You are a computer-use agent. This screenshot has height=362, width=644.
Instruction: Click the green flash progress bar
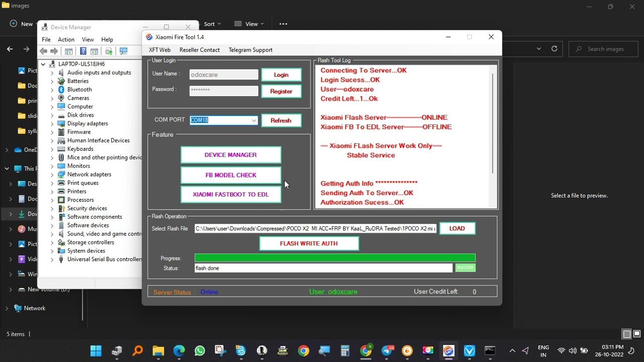pos(335,258)
